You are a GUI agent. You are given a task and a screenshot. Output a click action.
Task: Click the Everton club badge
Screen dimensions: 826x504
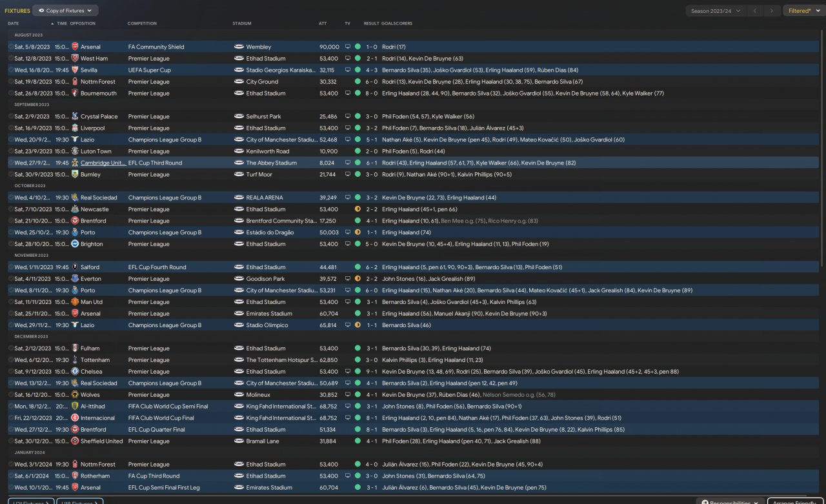75,279
